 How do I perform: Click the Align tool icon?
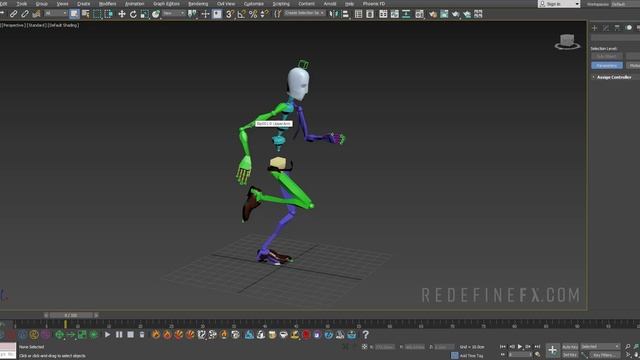[346, 14]
